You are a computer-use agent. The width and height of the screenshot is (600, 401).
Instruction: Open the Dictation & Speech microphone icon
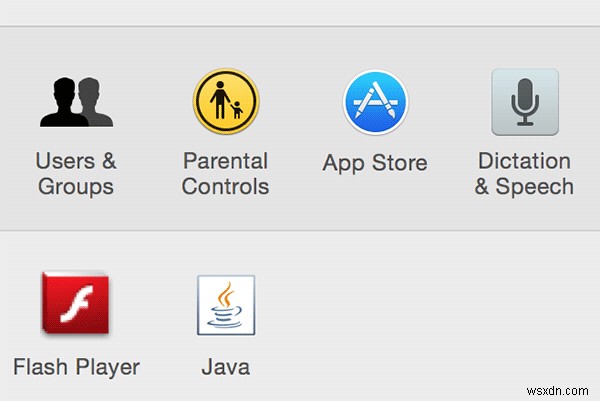524,102
